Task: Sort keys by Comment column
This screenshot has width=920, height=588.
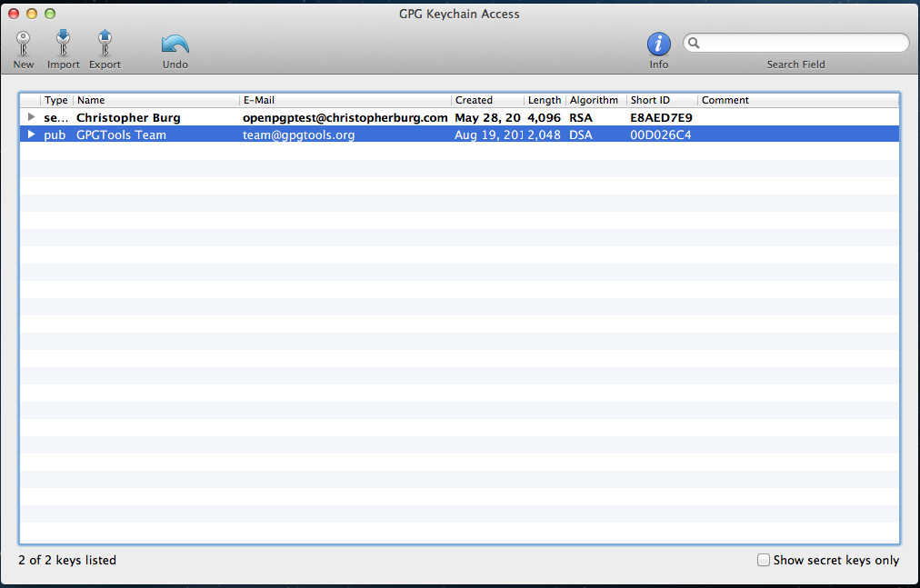Action: pos(798,100)
